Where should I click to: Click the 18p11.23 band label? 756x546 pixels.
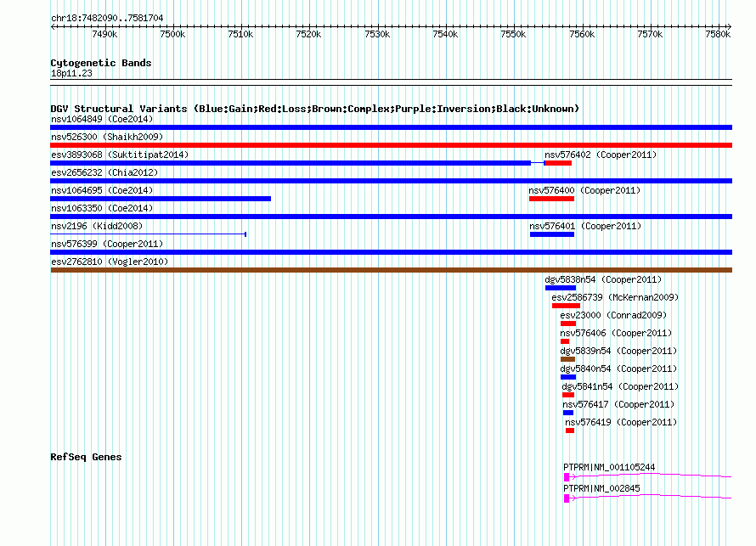click(71, 73)
